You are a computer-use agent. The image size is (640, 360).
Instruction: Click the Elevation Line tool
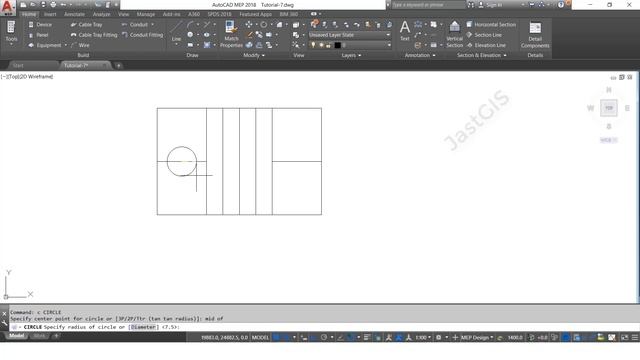pos(486,45)
